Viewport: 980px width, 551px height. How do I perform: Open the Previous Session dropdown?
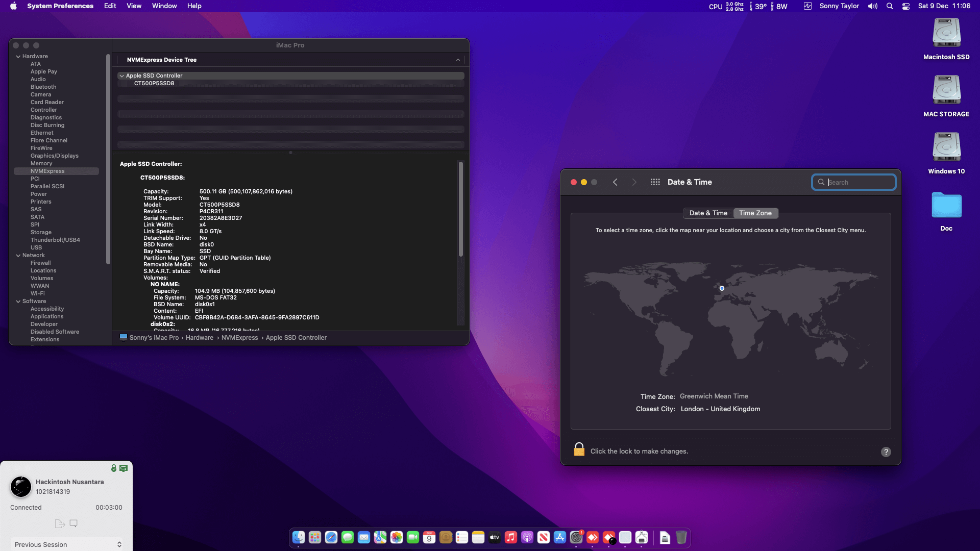[67, 544]
